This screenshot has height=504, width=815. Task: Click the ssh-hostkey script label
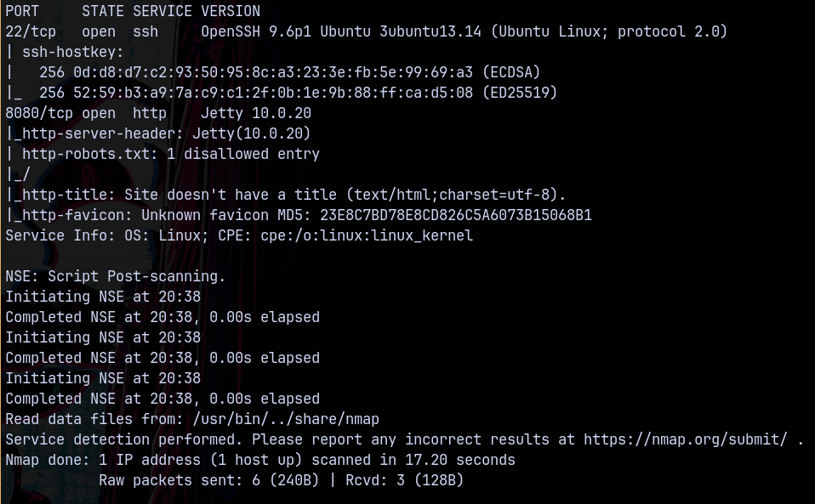point(68,52)
